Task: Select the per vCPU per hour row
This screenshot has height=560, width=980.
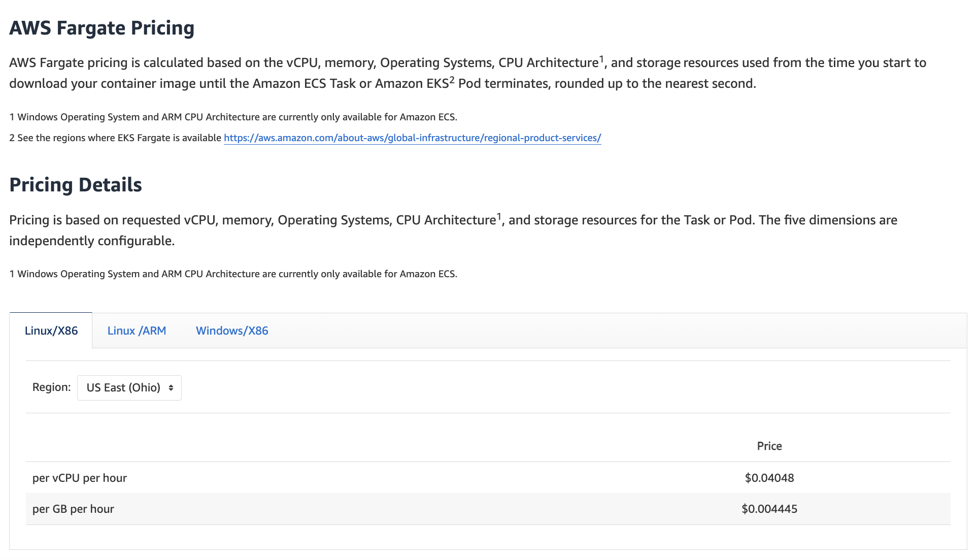Action: 79,478
